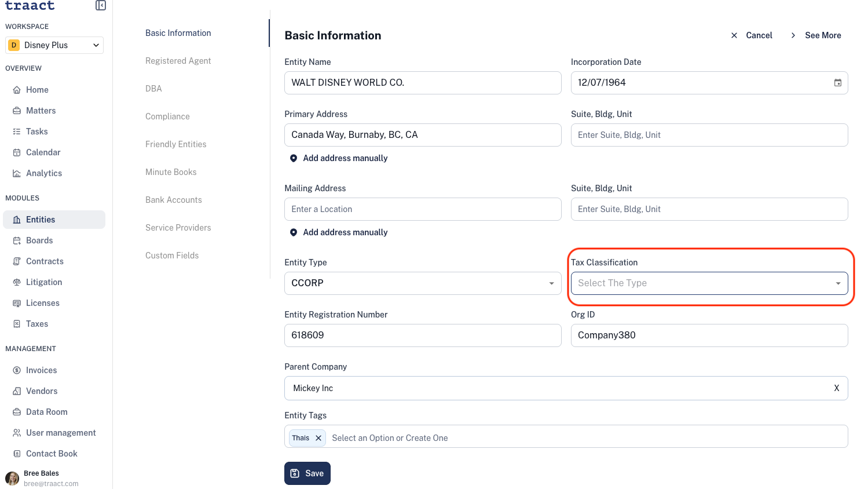Viewport: 868px width, 489px height.
Task: Click Suite field beside Primary Address
Action: pyautogui.click(x=709, y=135)
